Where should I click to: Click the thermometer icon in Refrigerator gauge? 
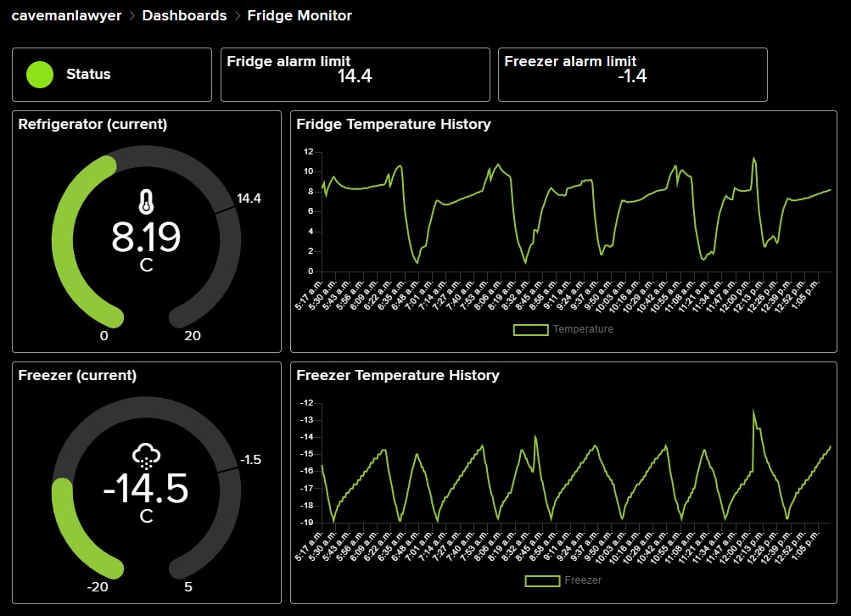146,202
